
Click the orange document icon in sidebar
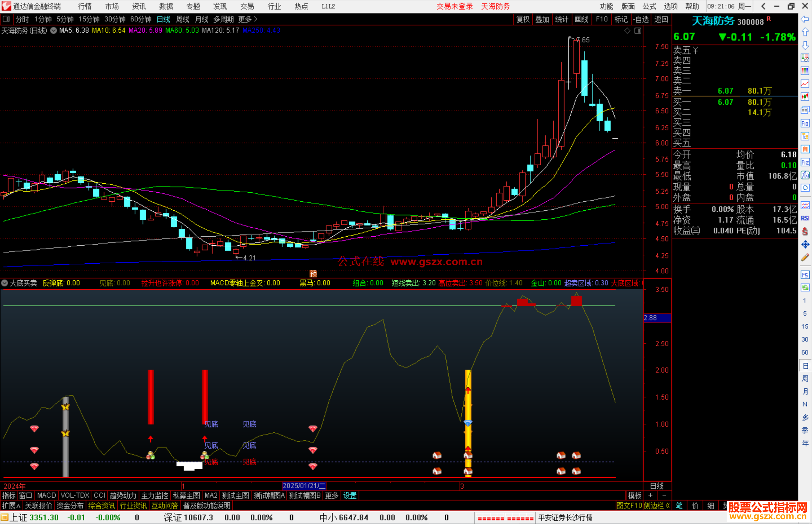(x=805, y=149)
